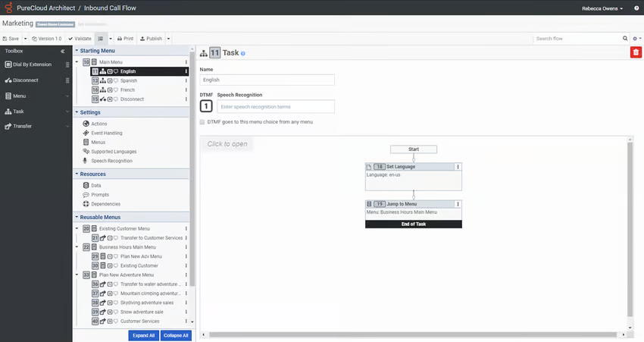This screenshot has height=342, width=644.
Task: Open options menu on Set Language action
Action: coord(457,166)
